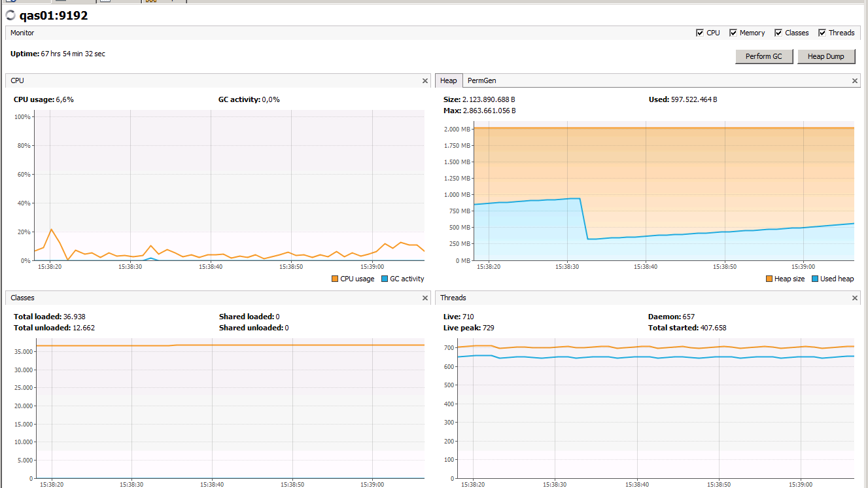
Task: Switch to the PermGen tab
Action: pyautogui.click(x=481, y=80)
